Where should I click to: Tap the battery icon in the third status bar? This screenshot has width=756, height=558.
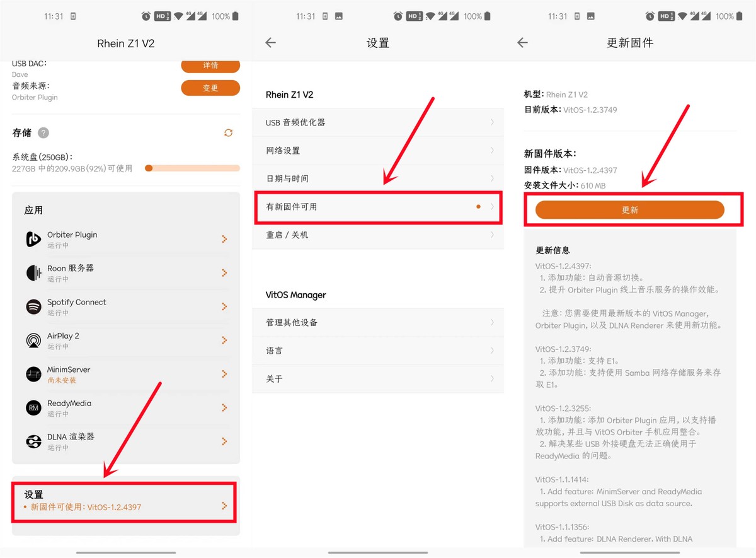(x=740, y=16)
